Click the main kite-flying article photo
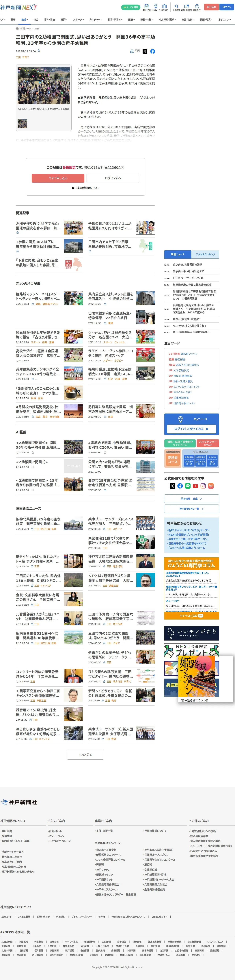Image resolution: width=235 pixels, height=980 pixels. tap(44, 85)
